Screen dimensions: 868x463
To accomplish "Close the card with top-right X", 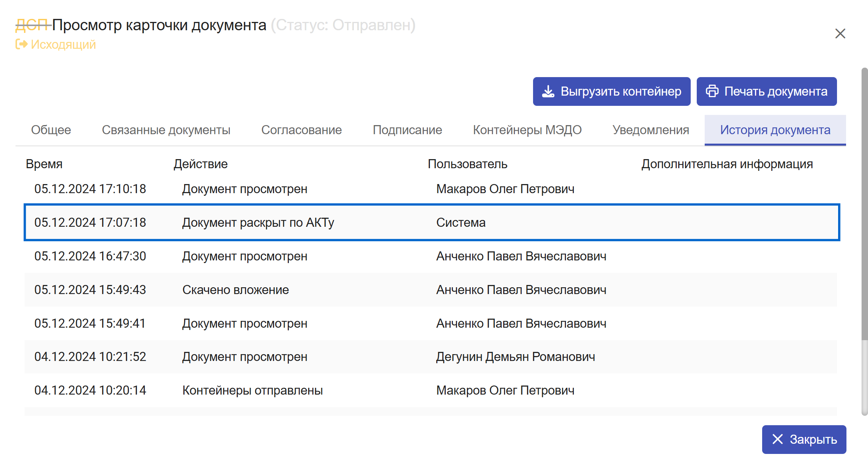I will coord(840,34).
